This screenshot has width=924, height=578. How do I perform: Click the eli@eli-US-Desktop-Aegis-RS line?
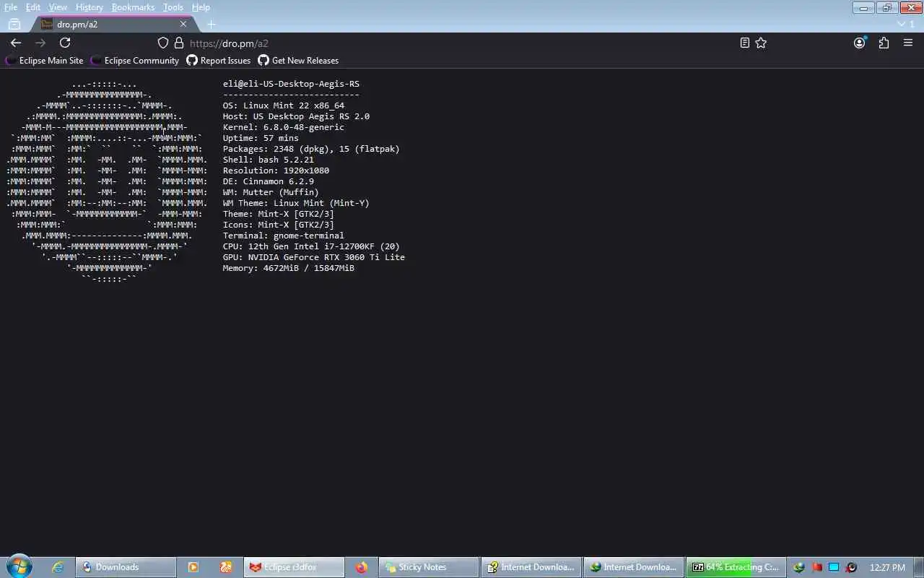point(291,84)
